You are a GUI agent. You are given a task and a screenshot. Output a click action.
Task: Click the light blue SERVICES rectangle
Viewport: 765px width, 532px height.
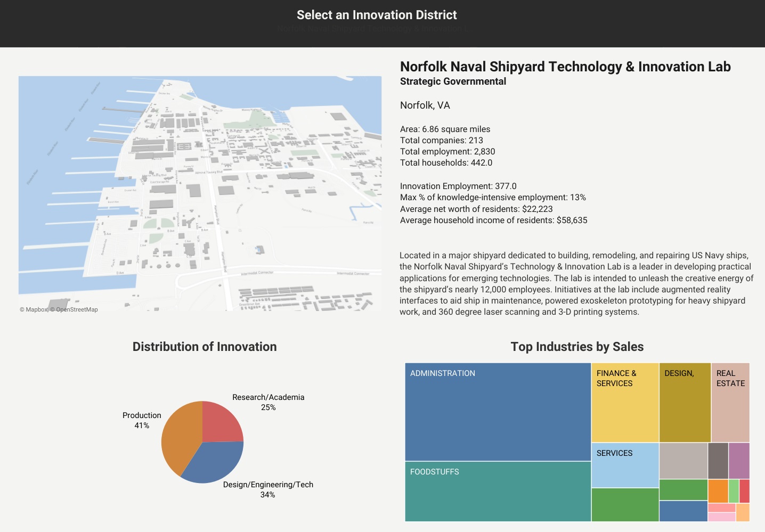[x=624, y=463]
